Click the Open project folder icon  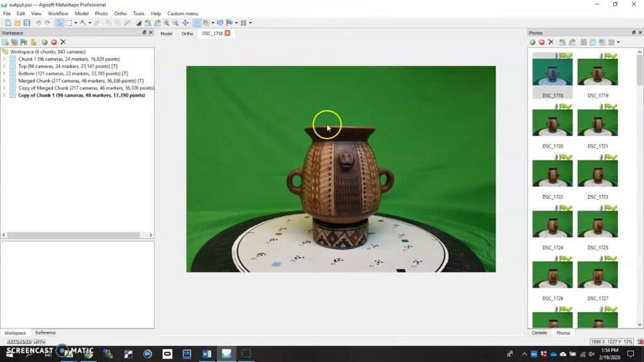point(18,23)
